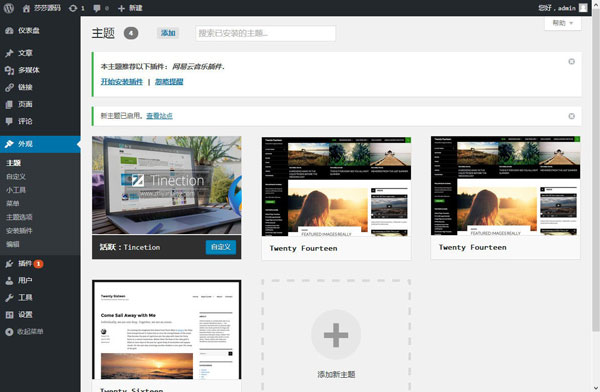The image size is (600, 392).
Task: Click the plus New content icon
Action: [121, 8]
